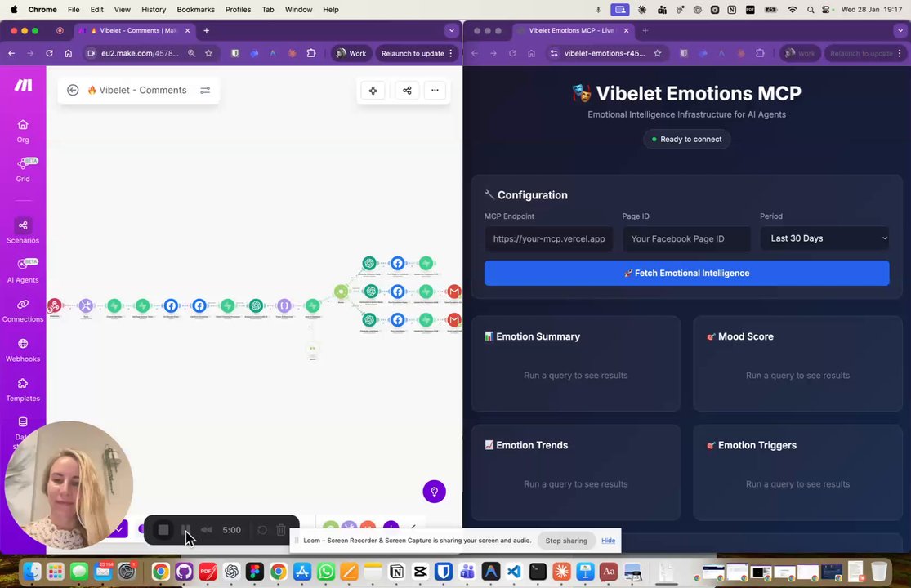Click Stop sharing in the Loom bar
The image size is (911, 588).
tap(566, 541)
